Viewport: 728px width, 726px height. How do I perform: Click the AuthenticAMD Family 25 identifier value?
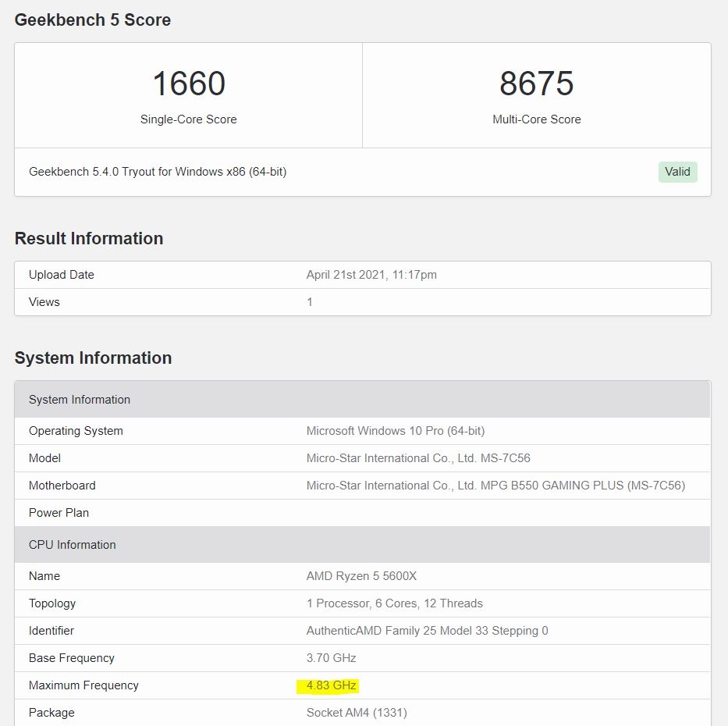click(427, 631)
